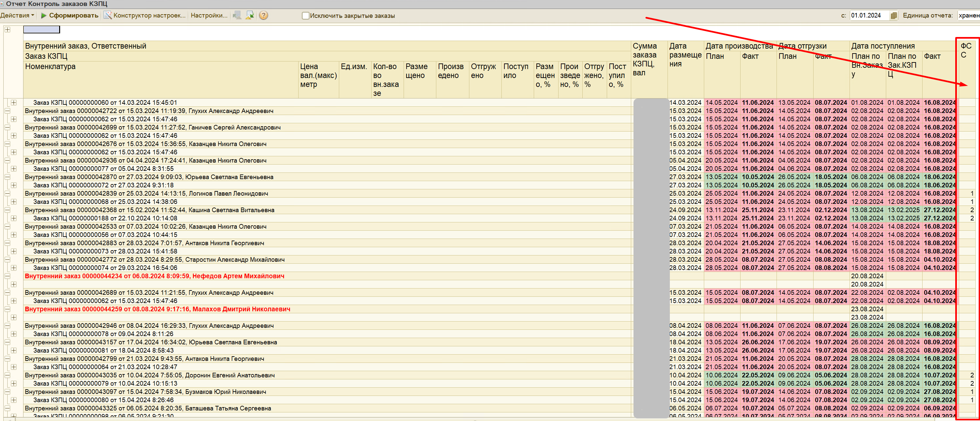980x421 pixels.
Task: Click the Внутренний заказ, Ответственный header
Action: click(327, 46)
